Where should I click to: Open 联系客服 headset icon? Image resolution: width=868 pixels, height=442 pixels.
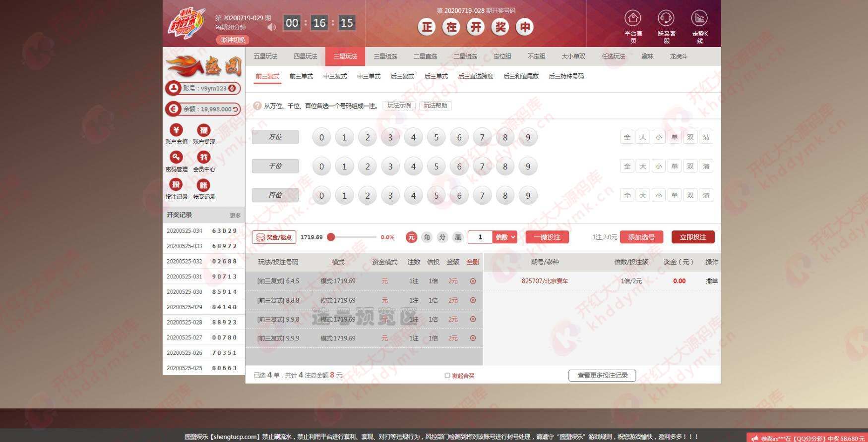[666, 18]
